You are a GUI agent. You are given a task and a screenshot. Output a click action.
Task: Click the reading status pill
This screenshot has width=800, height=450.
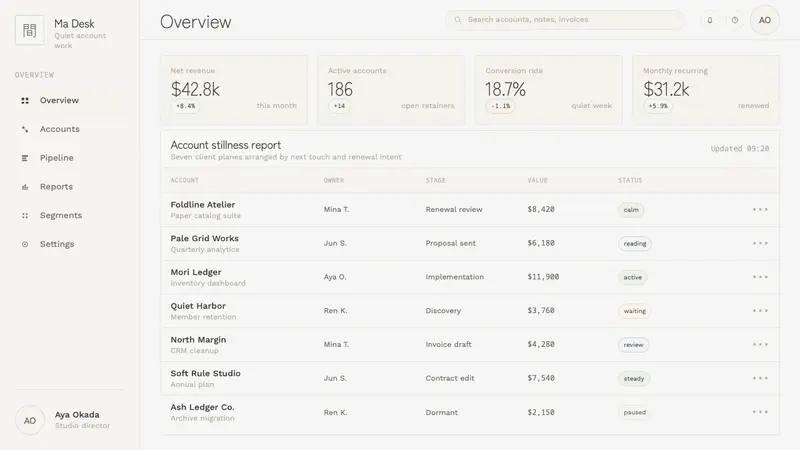pos(635,244)
